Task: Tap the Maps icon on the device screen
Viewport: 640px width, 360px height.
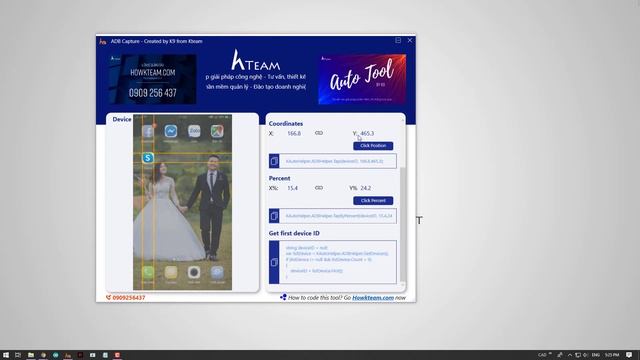Action: (217, 131)
